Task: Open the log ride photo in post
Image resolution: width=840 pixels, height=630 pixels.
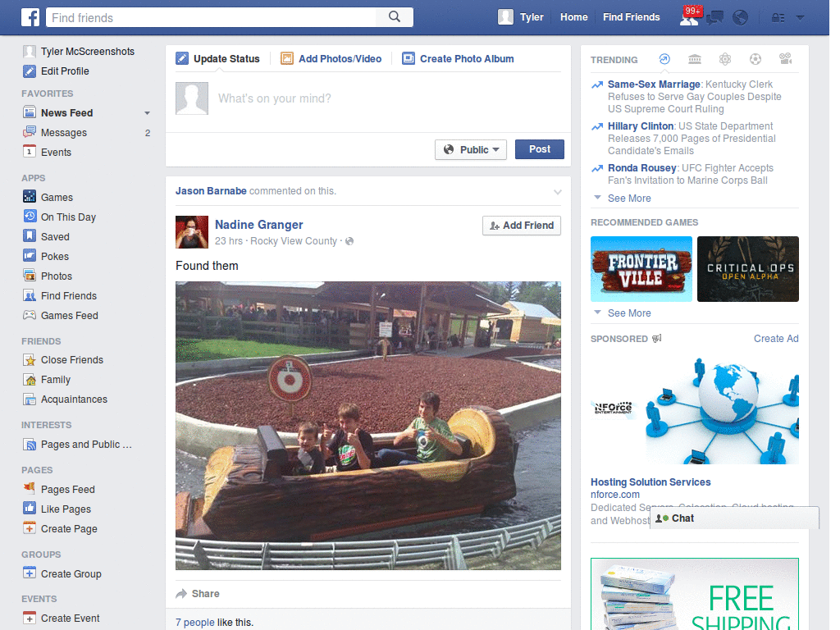Action: 368,426
